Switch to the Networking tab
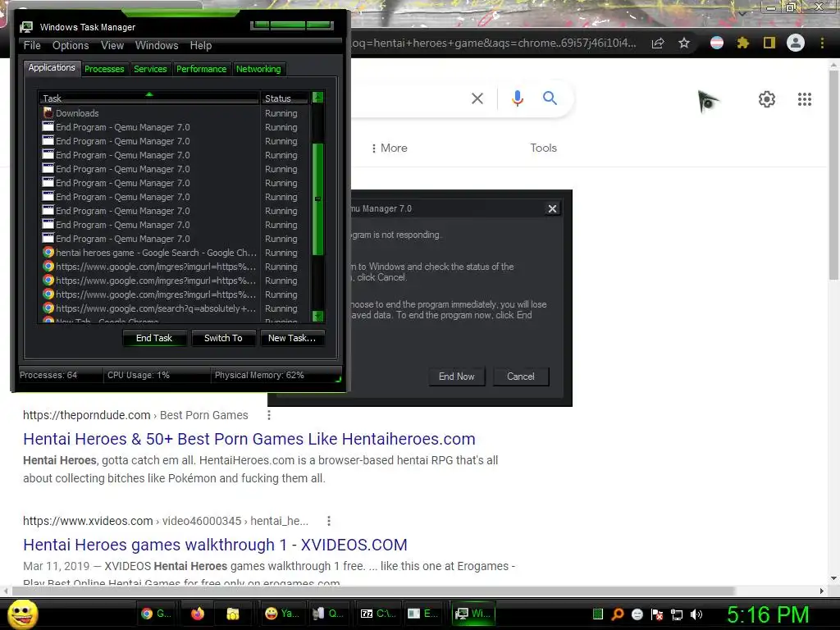 pos(258,69)
